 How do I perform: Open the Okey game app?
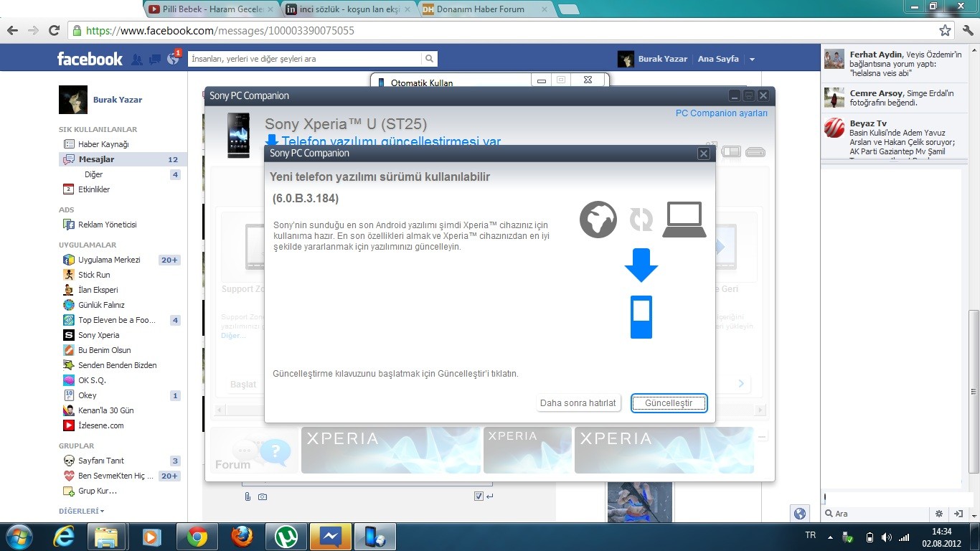pyautogui.click(x=87, y=395)
